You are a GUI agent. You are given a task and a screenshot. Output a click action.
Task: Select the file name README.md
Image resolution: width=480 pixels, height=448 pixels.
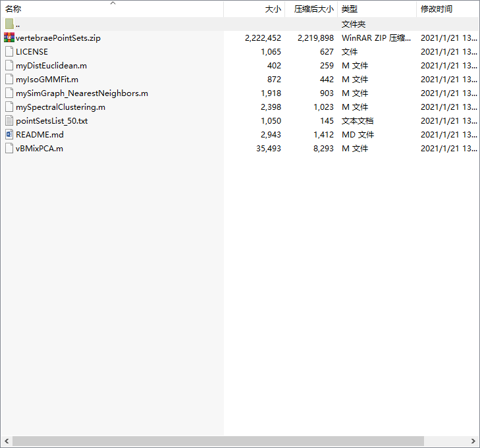pyautogui.click(x=40, y=135)
